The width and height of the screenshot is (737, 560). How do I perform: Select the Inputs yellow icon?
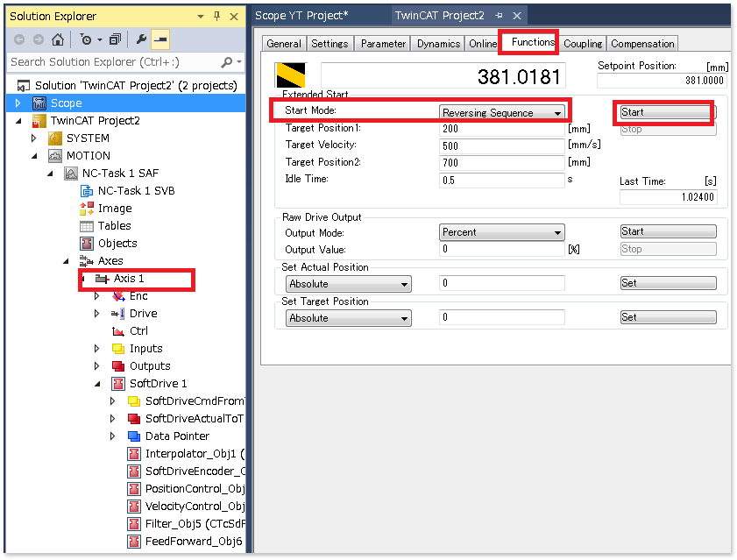coord(118,349)
